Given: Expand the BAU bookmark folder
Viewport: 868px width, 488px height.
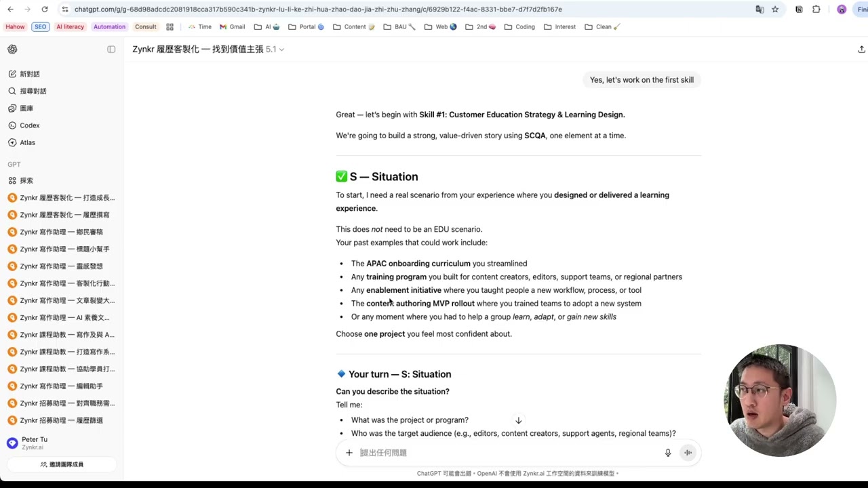Looking at the screenshot, I should (399, 27).
